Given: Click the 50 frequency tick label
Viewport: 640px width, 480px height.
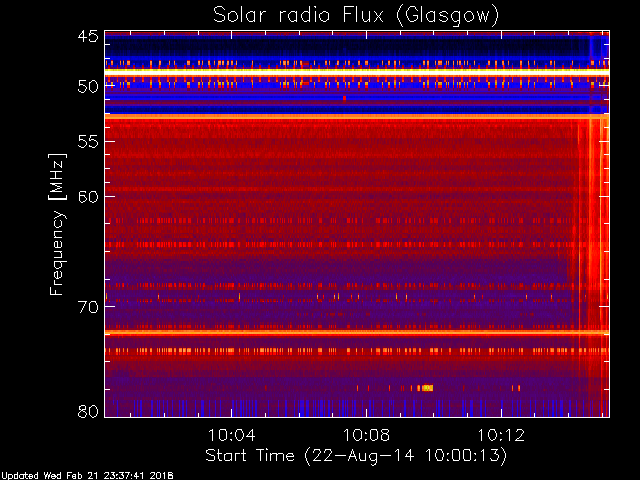Looking at the screenshot, I should tap(88, 87).
